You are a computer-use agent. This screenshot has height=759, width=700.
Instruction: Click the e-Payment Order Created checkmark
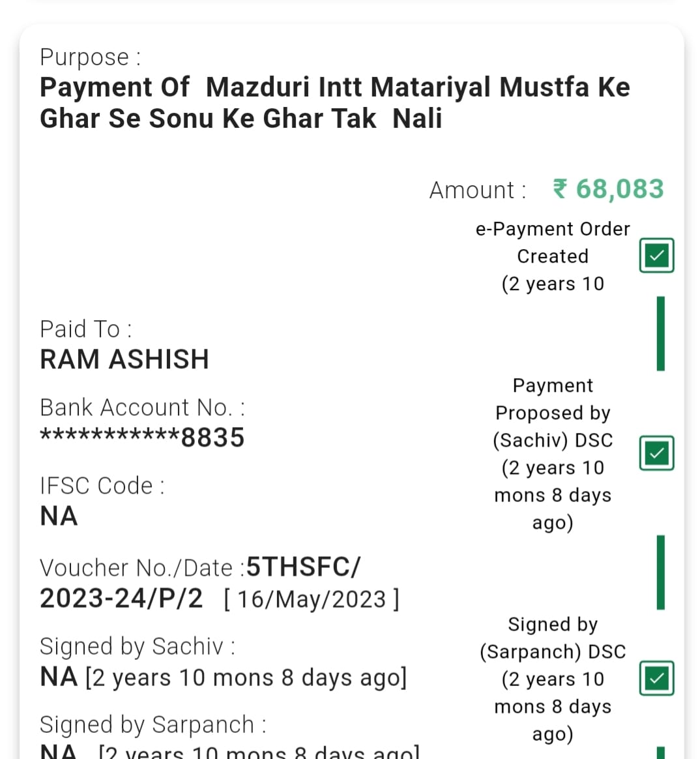click(x=656, y=256)
